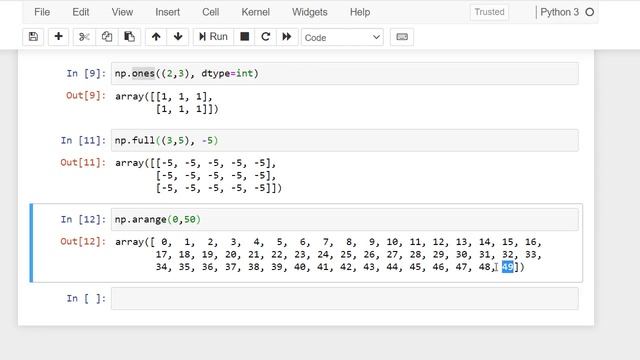Click the In [11] input prompt
The width and height of the screenshot is (640, 360).
point(83,140)
